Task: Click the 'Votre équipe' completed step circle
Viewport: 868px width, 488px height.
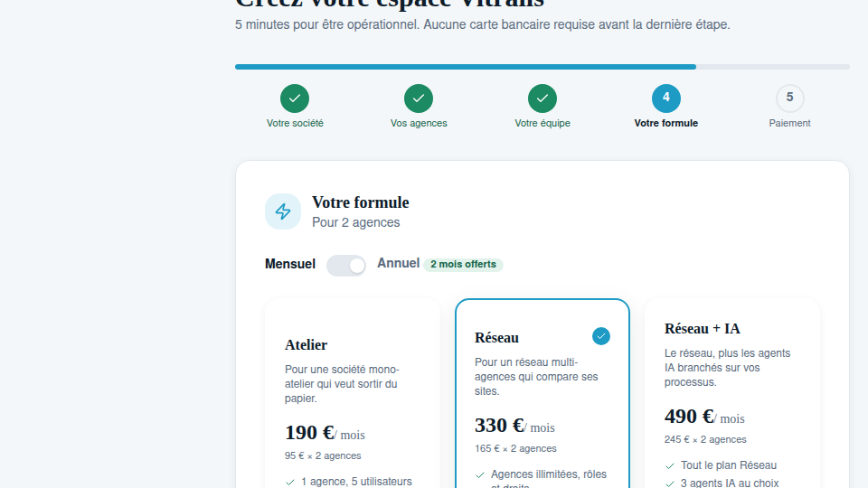Action: pos(542,99)
